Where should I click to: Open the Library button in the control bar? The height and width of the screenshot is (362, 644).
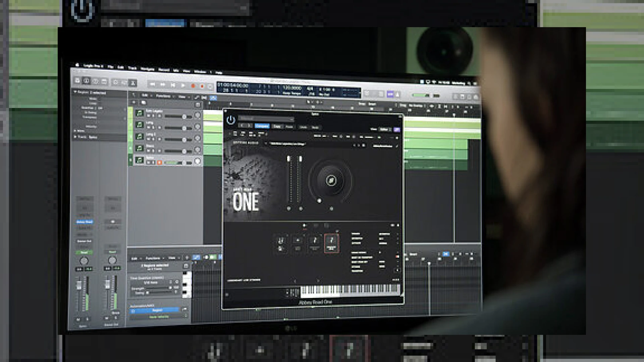point(77,80)
